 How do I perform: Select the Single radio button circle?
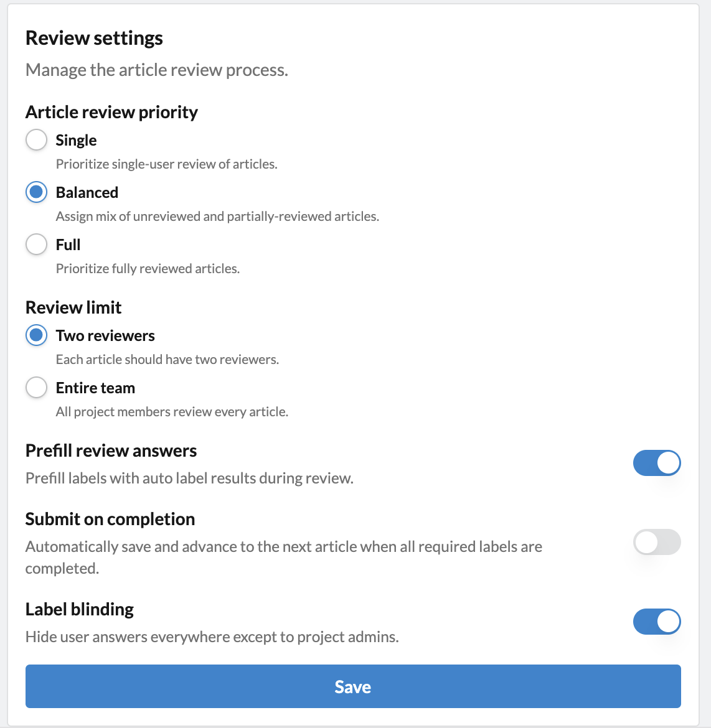[x=36, y=140]
